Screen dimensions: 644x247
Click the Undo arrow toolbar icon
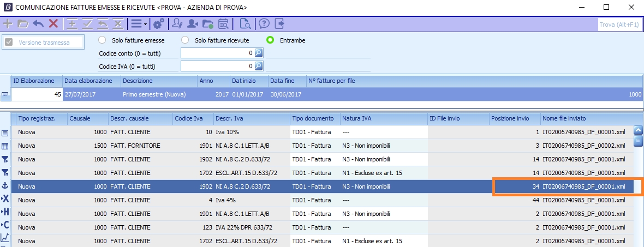38,24
